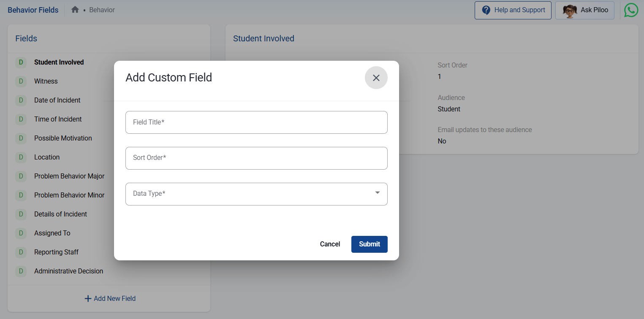This screenshot has width=644, height=319.
Task: Select Possible Motivation in Fields list
Action: click(63, 138)
